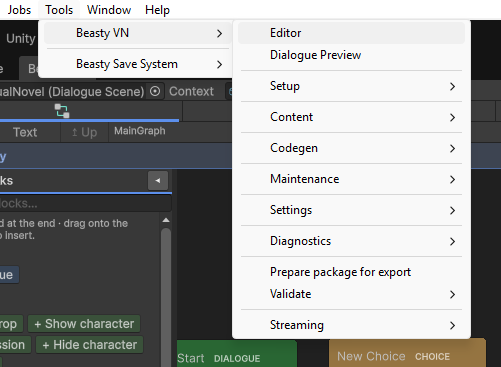Select the New Choice node
501x367 pixels.
[x=407, y=353]
